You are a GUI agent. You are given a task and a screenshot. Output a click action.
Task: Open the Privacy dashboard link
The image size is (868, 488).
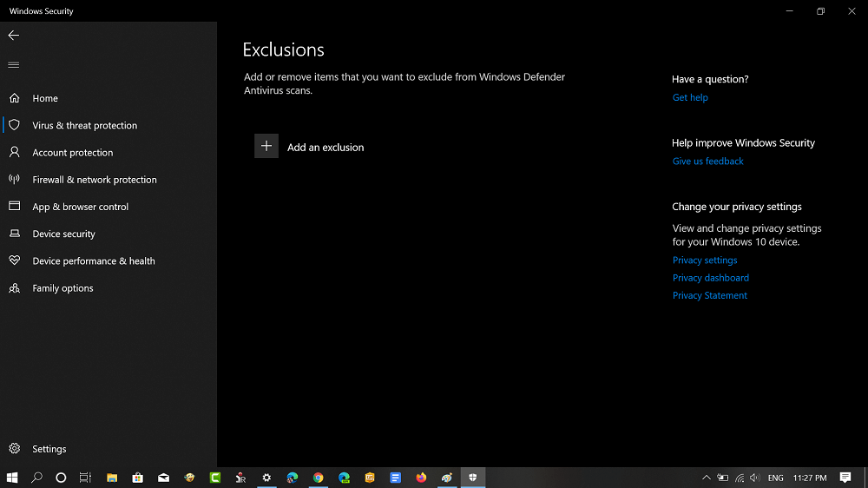(x=710, y=278)
